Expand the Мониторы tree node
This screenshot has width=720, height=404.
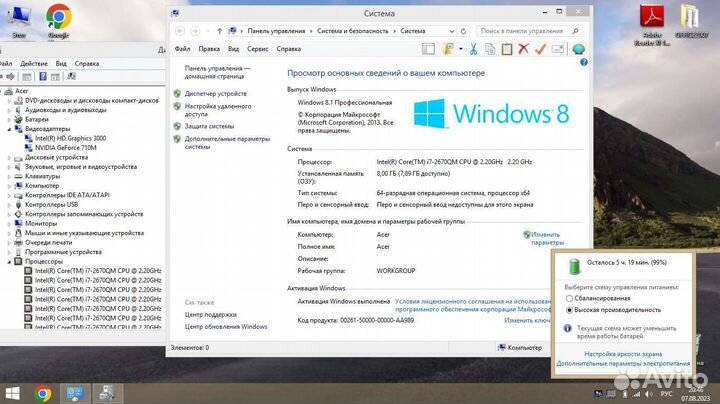tap(9, 224)
